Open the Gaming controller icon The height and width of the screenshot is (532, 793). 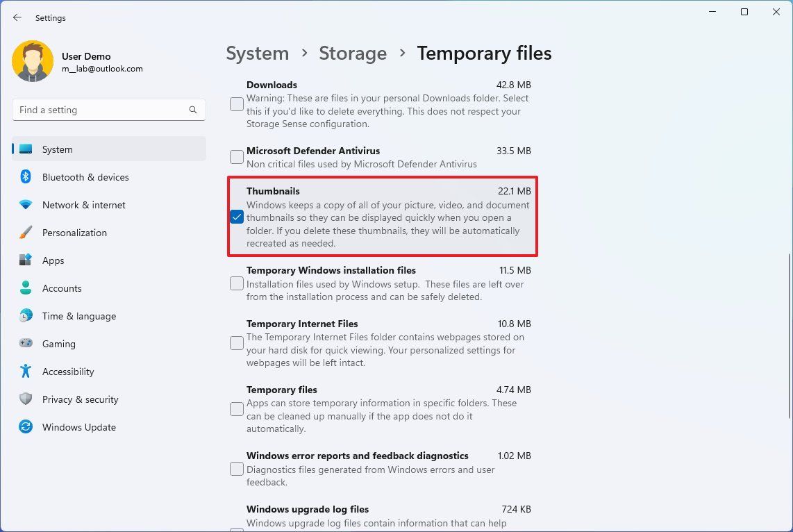coord(26,344)
